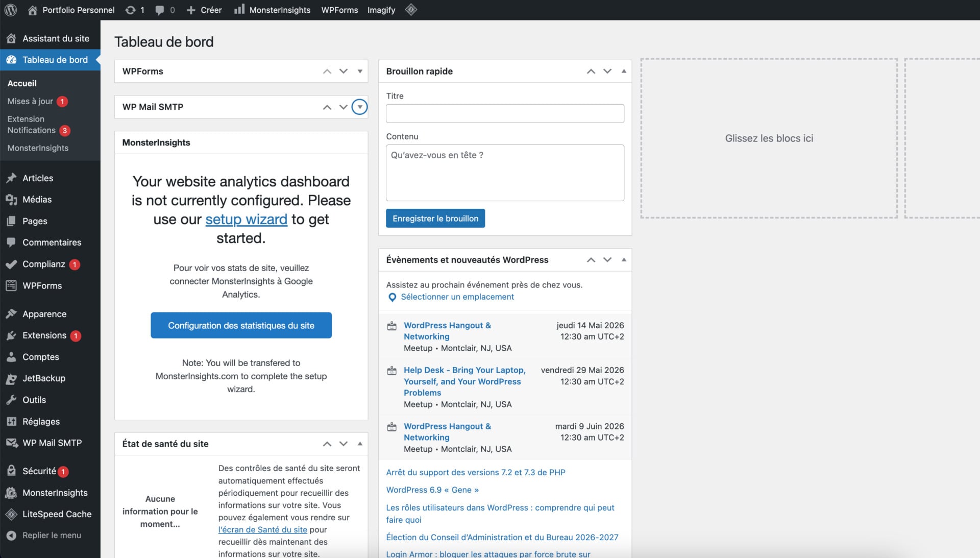This screenshot has height=558, width=980.
Task: Expand the WP Mail SMTP widget
Action: click(360, 107)
